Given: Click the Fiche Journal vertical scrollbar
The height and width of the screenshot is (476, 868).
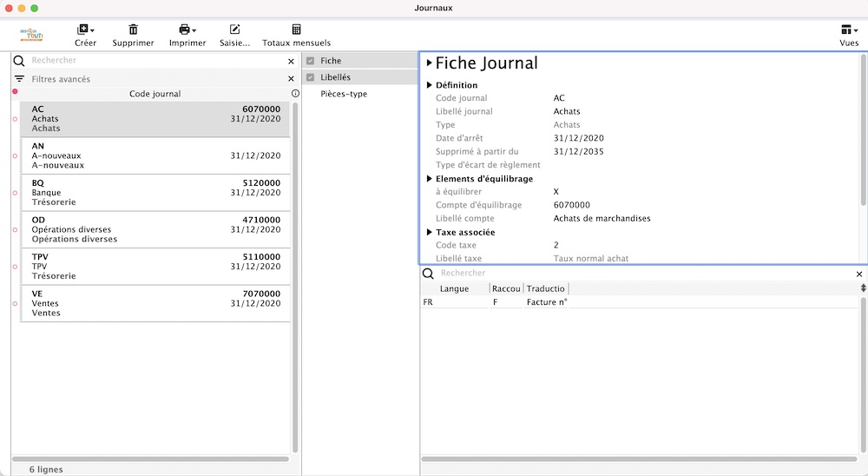Looking at the screenshot, I should point(865,130).
